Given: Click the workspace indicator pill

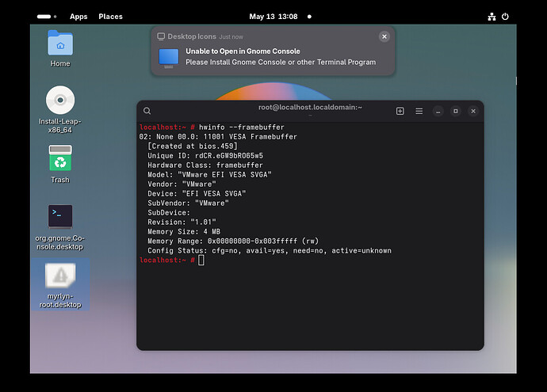Looking at the screenshot, I should [44, 17].
